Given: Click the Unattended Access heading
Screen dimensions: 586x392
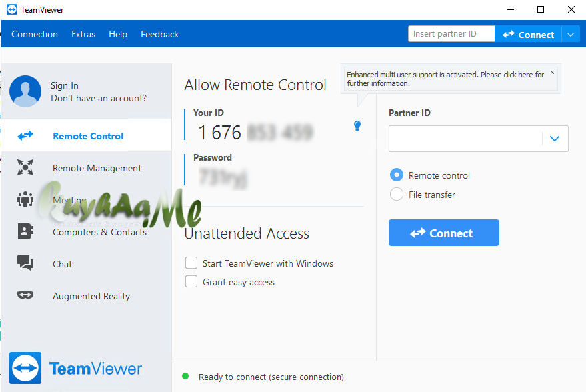Looking at the screenshot, I should [x=247, y=233].
